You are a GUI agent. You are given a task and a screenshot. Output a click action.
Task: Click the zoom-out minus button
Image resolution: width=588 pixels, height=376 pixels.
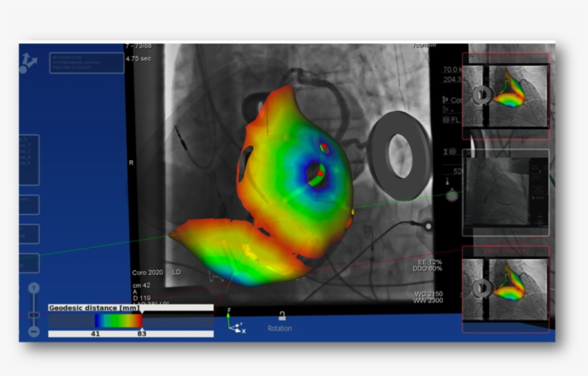33,332
